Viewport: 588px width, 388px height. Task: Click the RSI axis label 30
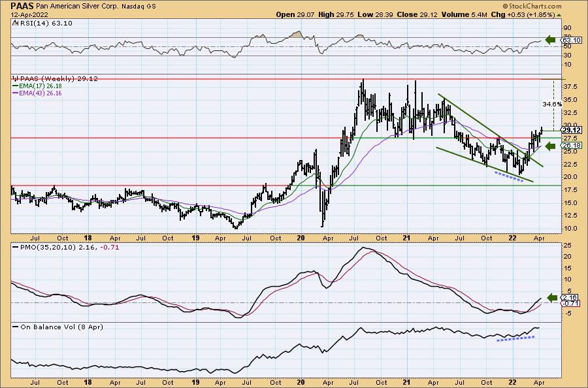(x=567, y=56)
